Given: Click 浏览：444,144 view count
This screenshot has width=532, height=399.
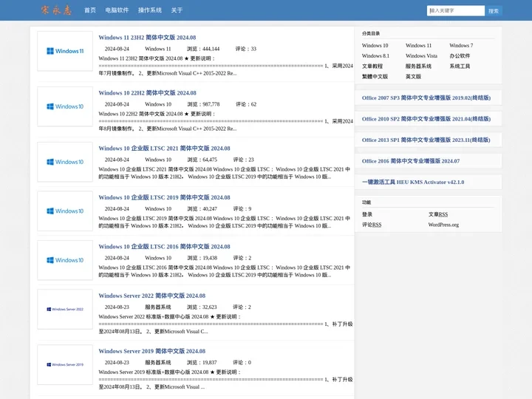Looking at the screenshot, I should (203, 49).
